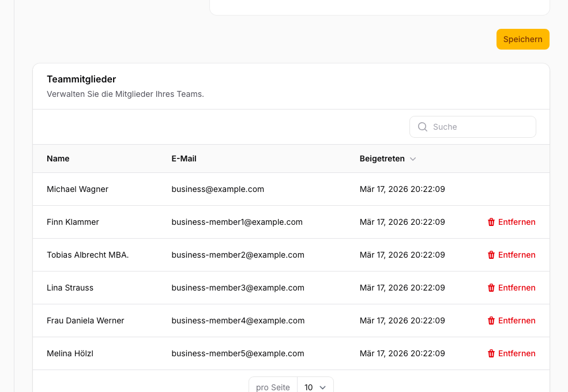Viewport: 568px width, 392px height.
Task: Click the trash icon next to Finn Klammer
Action: pos(491,222)
